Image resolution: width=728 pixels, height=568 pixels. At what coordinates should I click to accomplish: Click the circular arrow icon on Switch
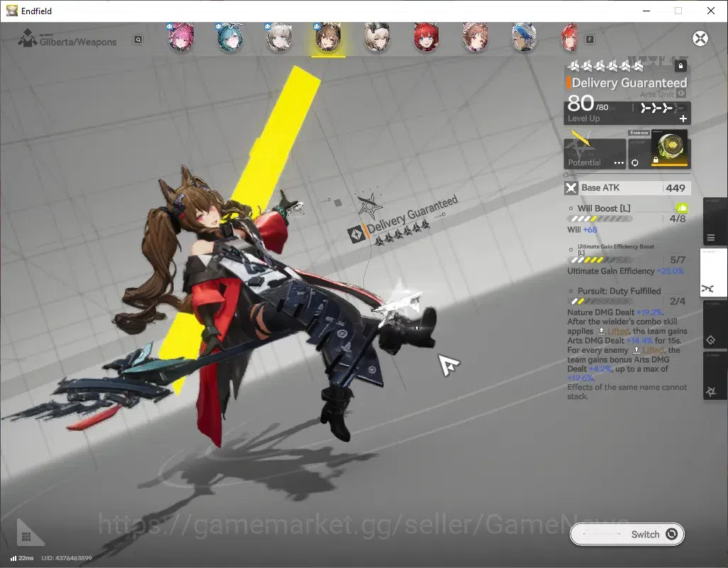click(x=671, y=534)
